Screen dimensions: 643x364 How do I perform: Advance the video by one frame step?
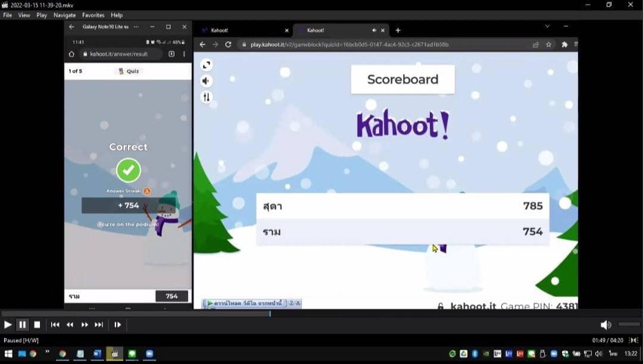118,325
